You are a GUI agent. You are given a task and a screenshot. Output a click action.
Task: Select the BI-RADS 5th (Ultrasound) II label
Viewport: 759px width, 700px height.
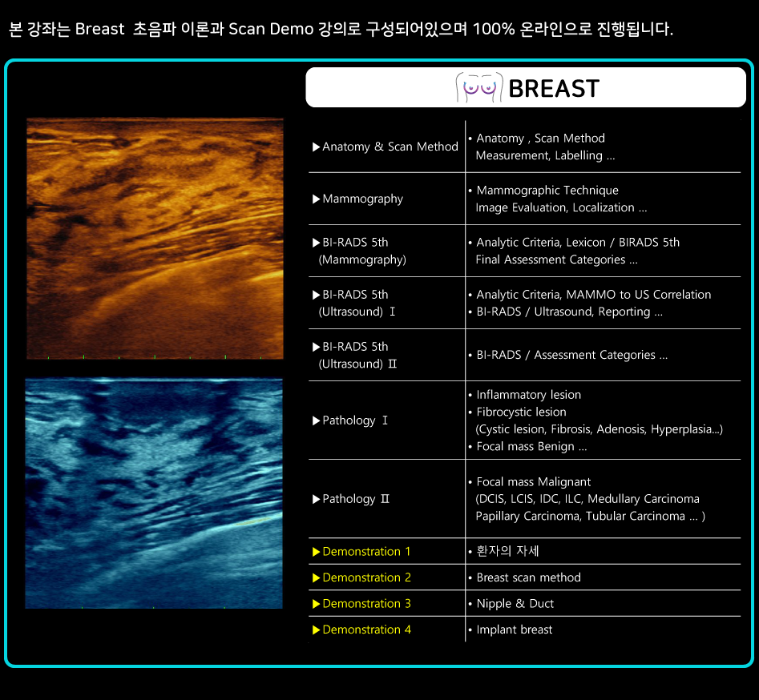357,356
